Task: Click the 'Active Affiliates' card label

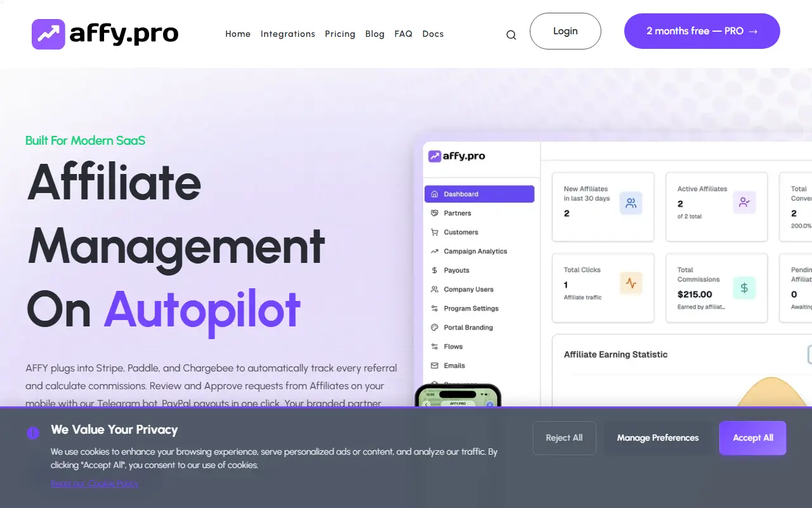Action: 702,189
